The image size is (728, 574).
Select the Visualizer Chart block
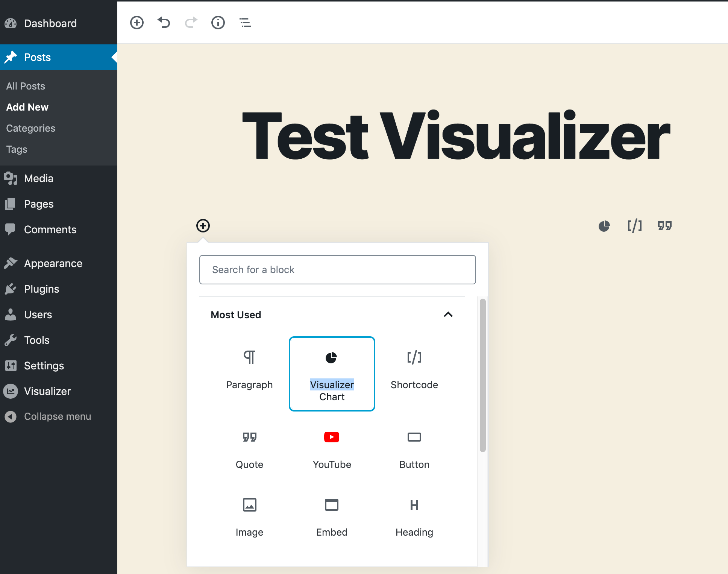pos(332,374)
